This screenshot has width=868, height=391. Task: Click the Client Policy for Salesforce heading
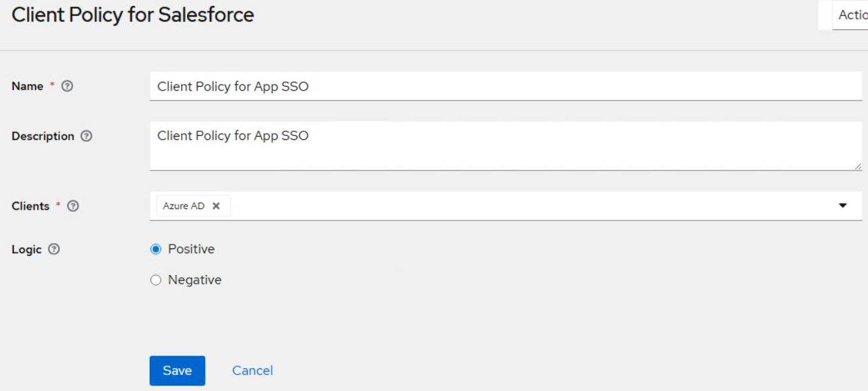132,15
